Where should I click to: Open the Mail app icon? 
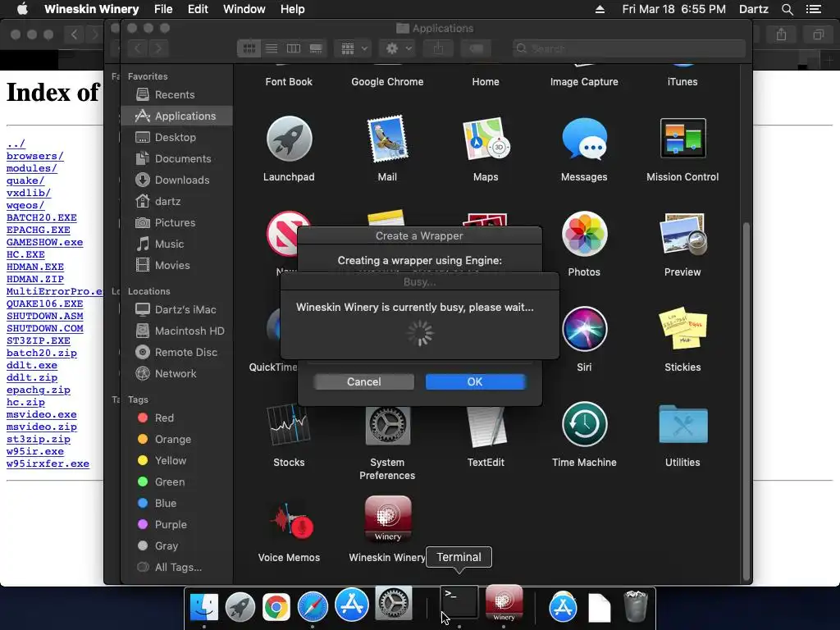point(387,139)
